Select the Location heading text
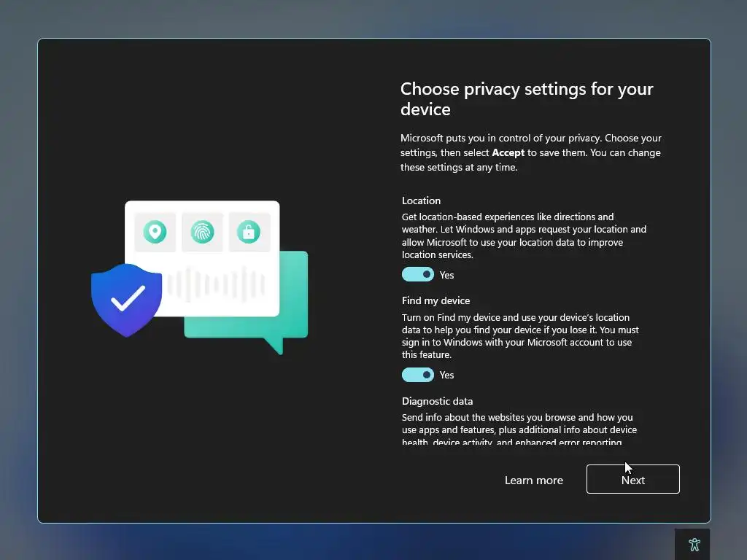747x560 pixels. (x=421, y=201)
